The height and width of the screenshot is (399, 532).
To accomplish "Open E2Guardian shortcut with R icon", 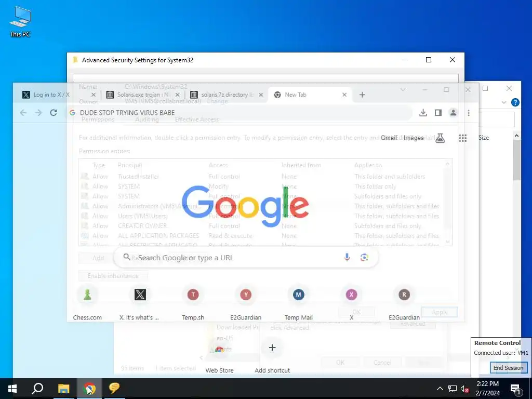I will pyautogui.click(x=404, y=302).
